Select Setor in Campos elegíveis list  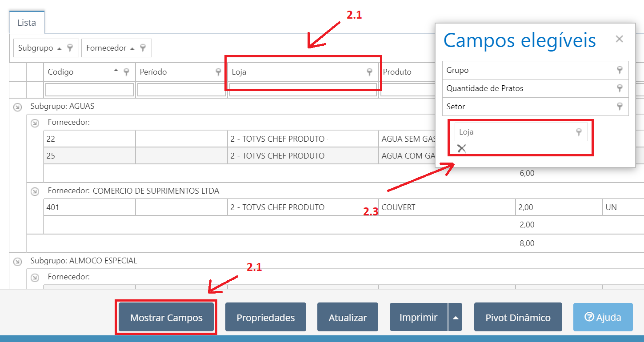[x=536, y=107]
